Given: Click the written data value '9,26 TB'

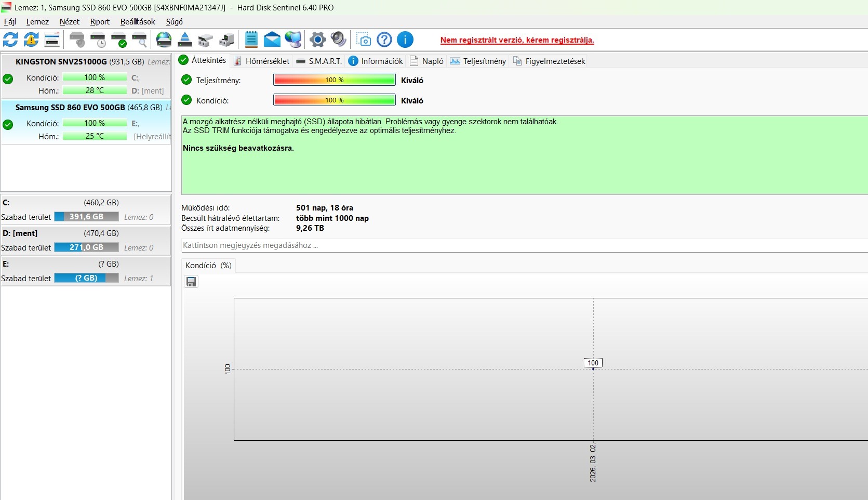Looking at the screenshot, I should click(310, 228).
